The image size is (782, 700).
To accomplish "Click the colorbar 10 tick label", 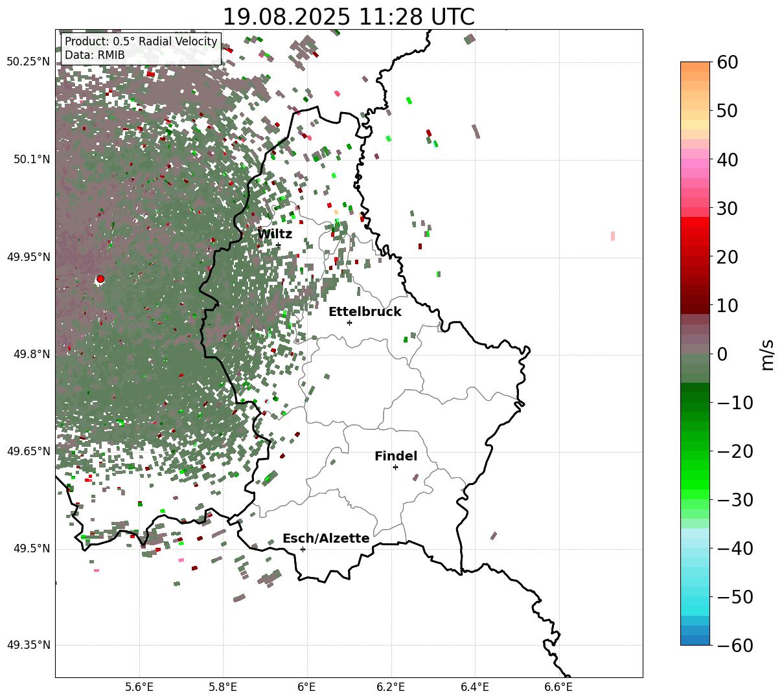I will coord(726,305).
